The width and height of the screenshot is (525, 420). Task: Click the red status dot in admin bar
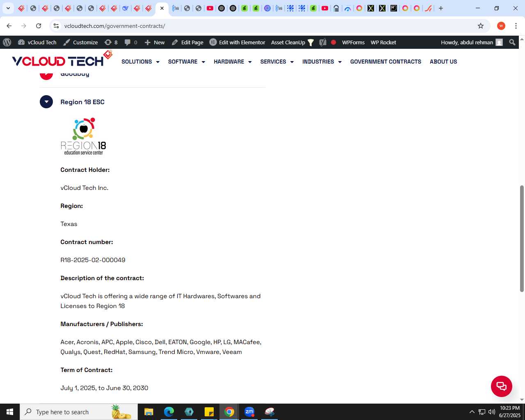[x=333, y=42]
